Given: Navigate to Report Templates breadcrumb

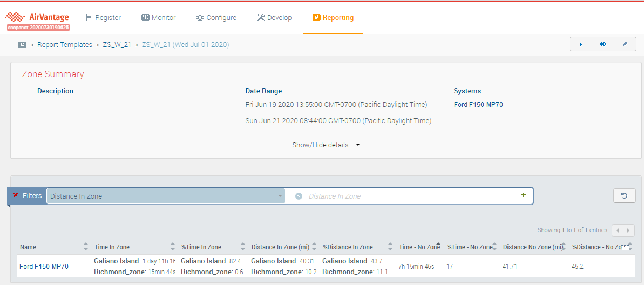Looking at the screenshot, I should tap(64, 45).
